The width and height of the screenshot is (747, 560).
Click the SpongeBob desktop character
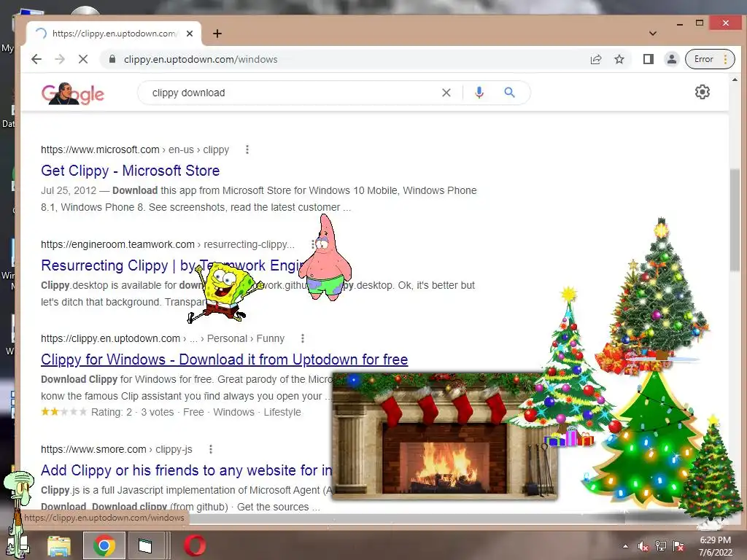pyautogui.click(x=224, y=292)
